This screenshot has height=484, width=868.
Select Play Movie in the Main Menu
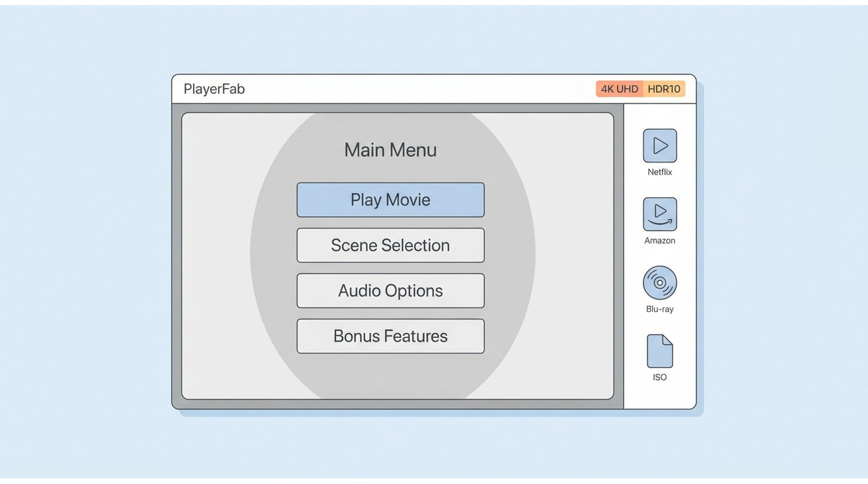coord(390,200)
